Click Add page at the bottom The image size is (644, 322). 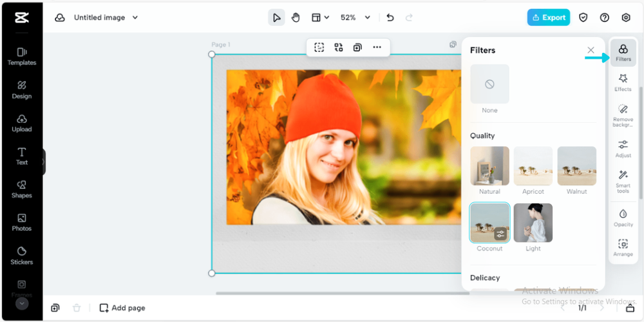click(122, 308)
